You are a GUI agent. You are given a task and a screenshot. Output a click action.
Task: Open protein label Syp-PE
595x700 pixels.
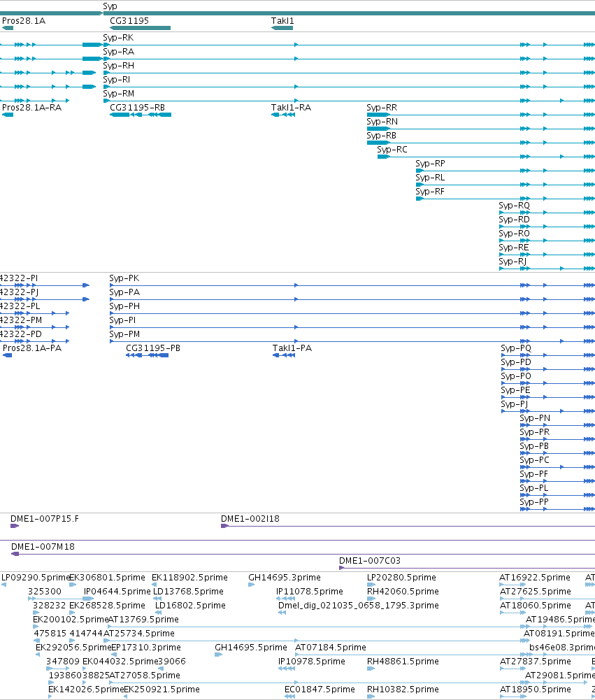point(515,390)
